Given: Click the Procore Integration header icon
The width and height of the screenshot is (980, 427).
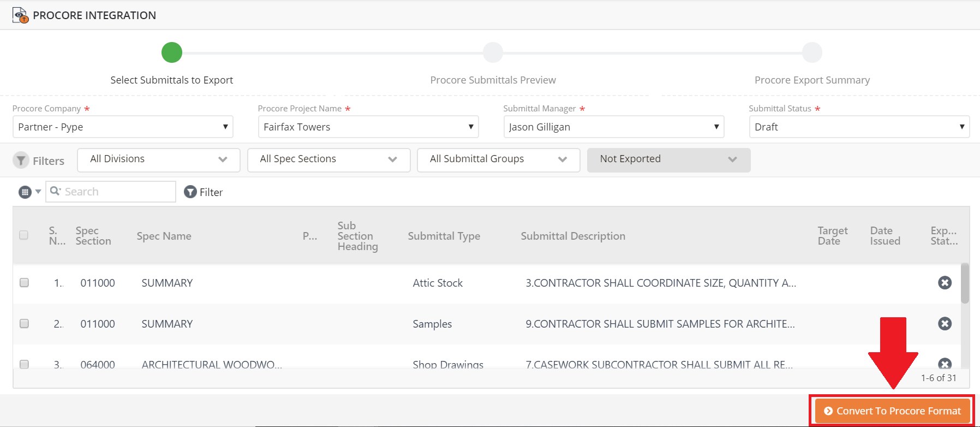Looking at the screenshot, I should tap(20, 15).
